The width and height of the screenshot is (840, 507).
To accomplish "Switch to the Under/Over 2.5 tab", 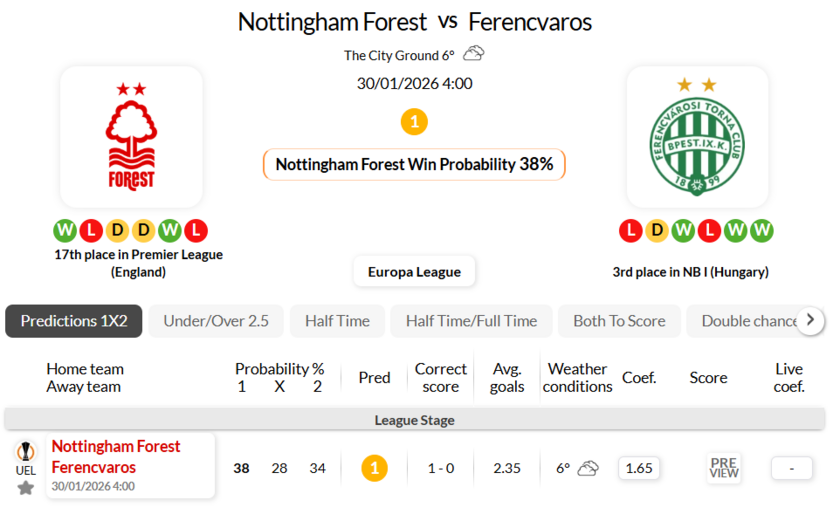I will [x=216, y=321].
